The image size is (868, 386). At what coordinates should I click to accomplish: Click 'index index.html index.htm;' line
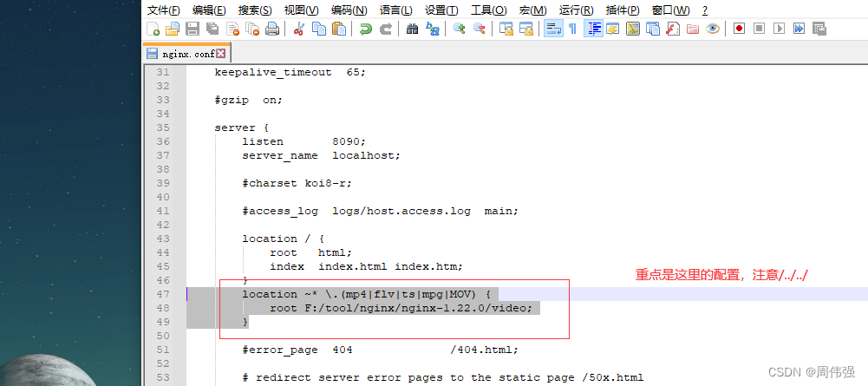367,266
